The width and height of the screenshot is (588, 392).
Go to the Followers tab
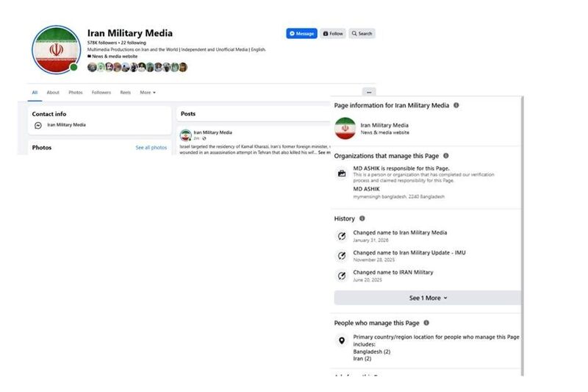101,93
